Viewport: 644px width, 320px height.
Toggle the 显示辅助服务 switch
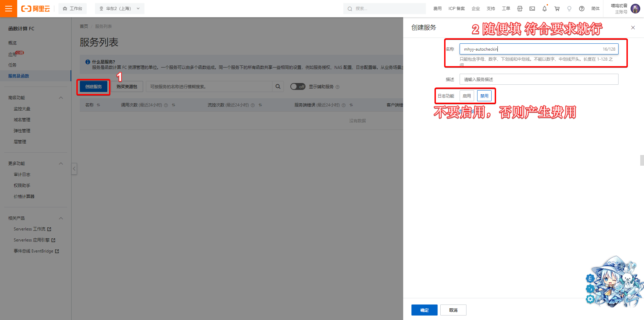pos(298,87)
